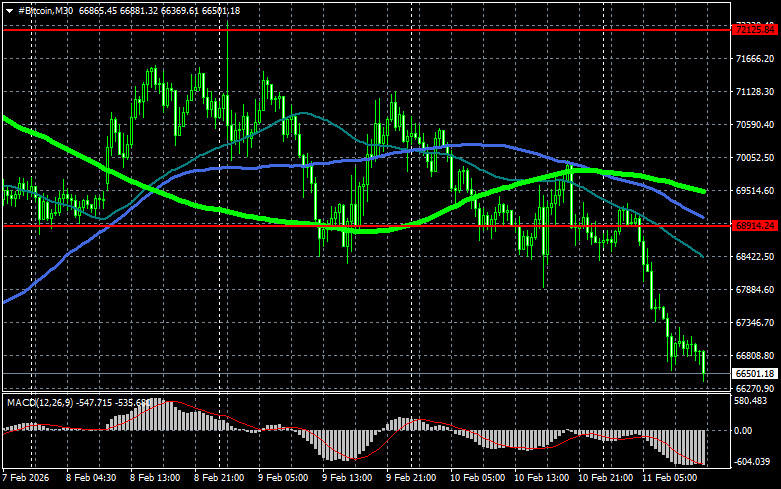Image resolution: width=781 pixels, height=489 pixels.
Task: Click the #Bitcoin,M30 chart title
Action: (46, 11)
